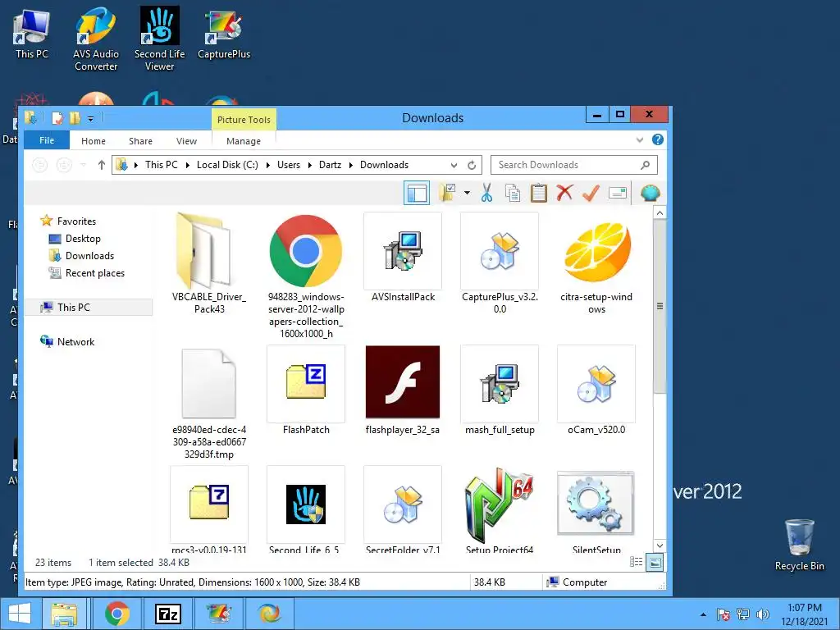This screenshot has height=630, width=840.
Task: Open the address bar history dropdown
Action: click(454, 165)
